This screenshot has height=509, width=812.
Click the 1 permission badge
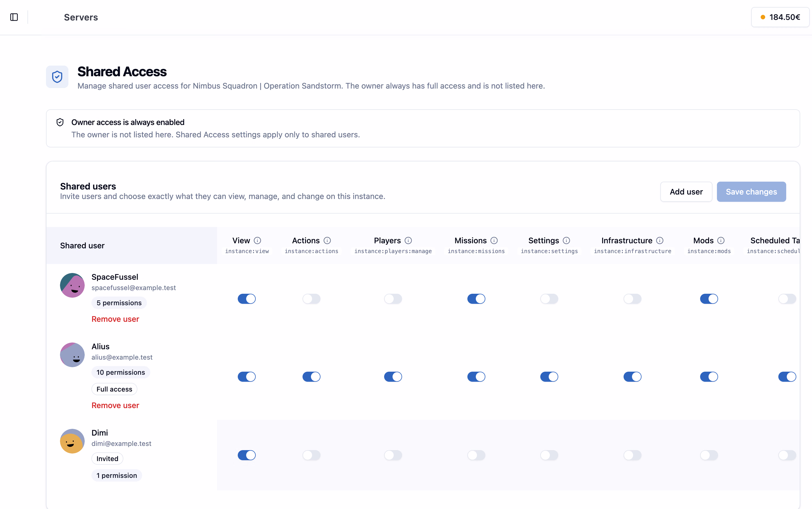117,475
